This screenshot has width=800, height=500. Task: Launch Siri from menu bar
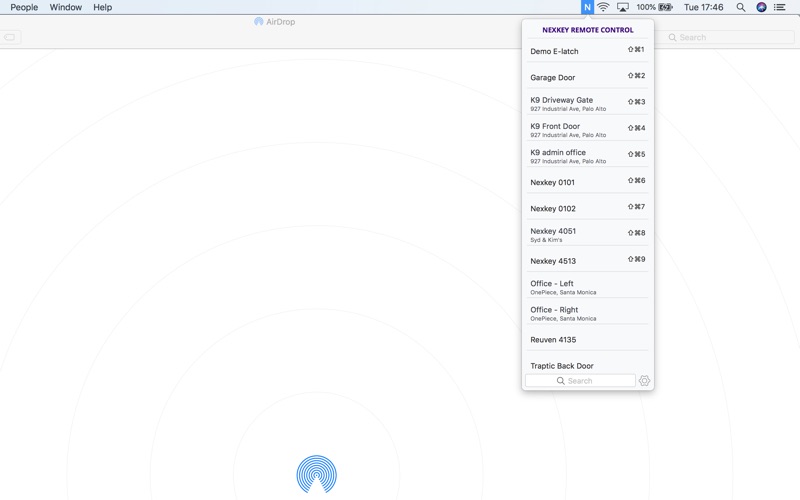pyautogui.click(x=761, y=7)
